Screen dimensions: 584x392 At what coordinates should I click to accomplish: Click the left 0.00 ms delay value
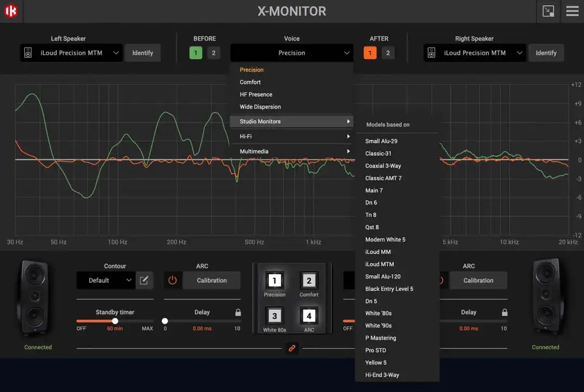202,328
